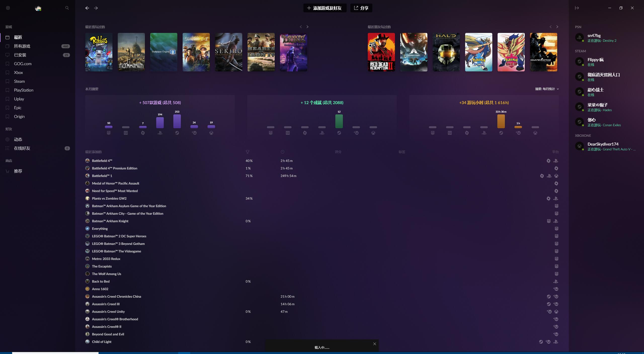This screenshot has height=354, width=644.
Task: Open Red Dead Redemption II cover
Action: tap(381, 52)
